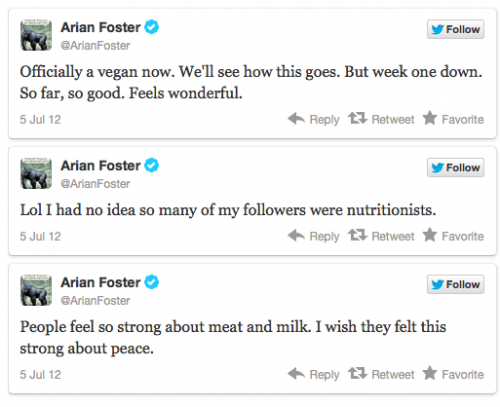Follow Arian Foster from the peace tweet

pyautogui.click(x=455, y=284)
